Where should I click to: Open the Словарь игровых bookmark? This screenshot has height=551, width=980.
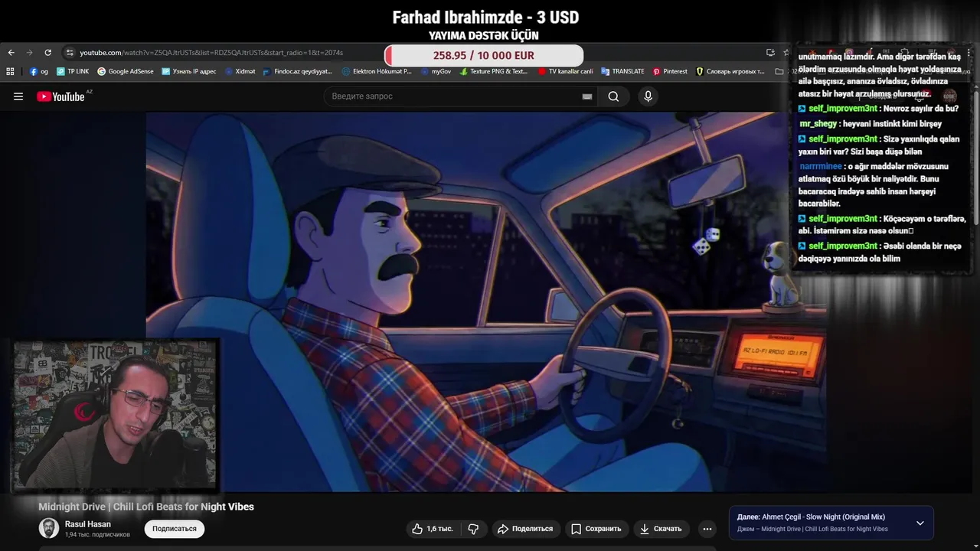730,71
